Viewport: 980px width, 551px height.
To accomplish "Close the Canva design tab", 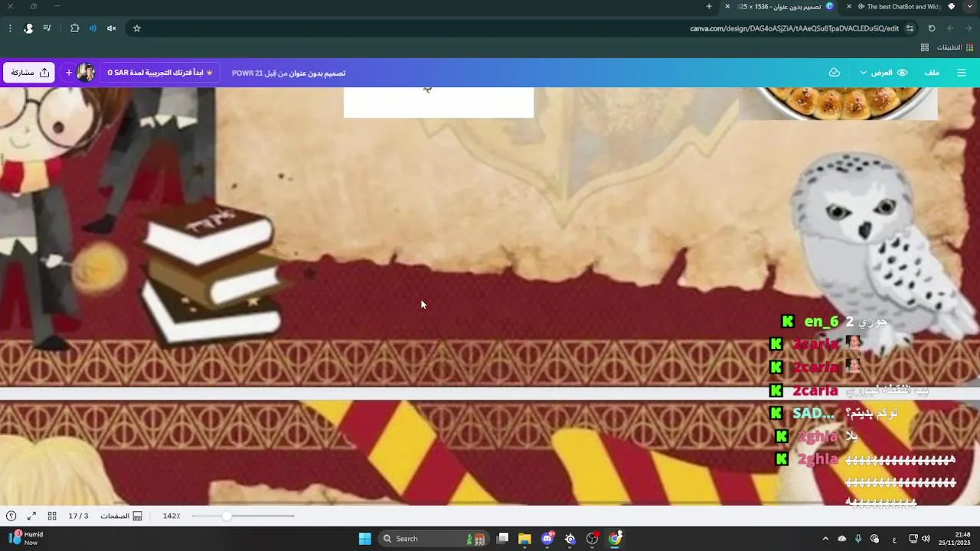I will point(728,6).
